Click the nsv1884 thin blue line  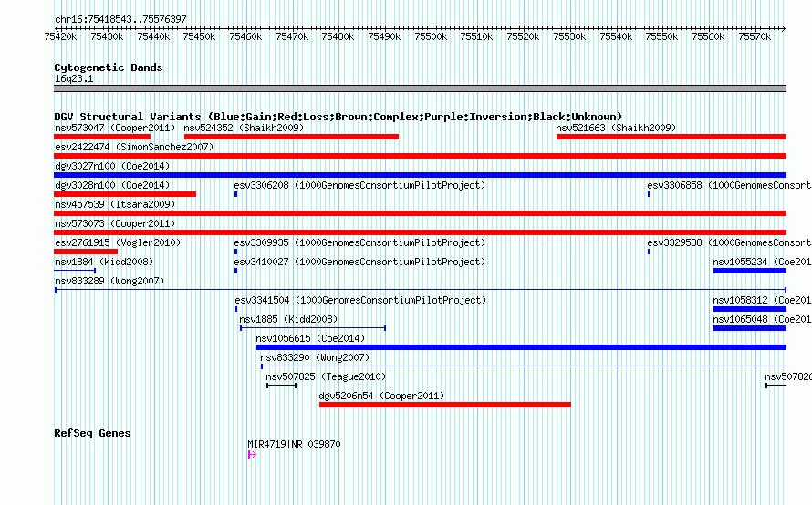(x=75, y=271)
